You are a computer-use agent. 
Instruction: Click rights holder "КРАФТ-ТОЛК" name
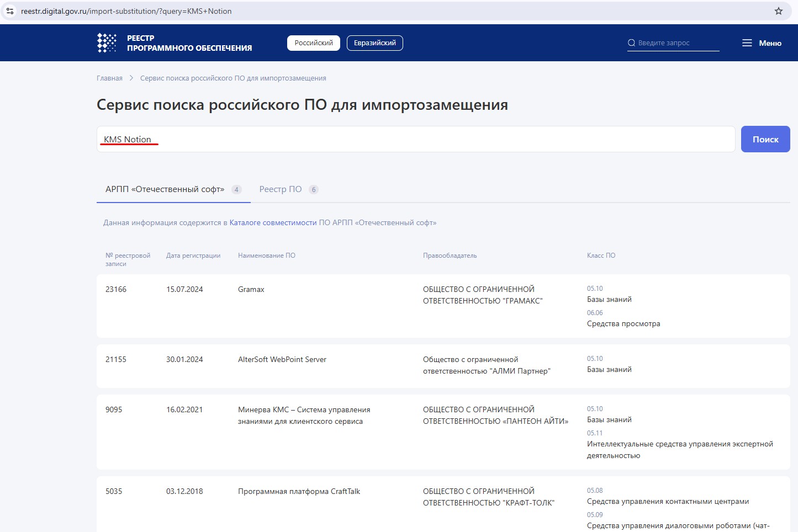pos(489,497)
